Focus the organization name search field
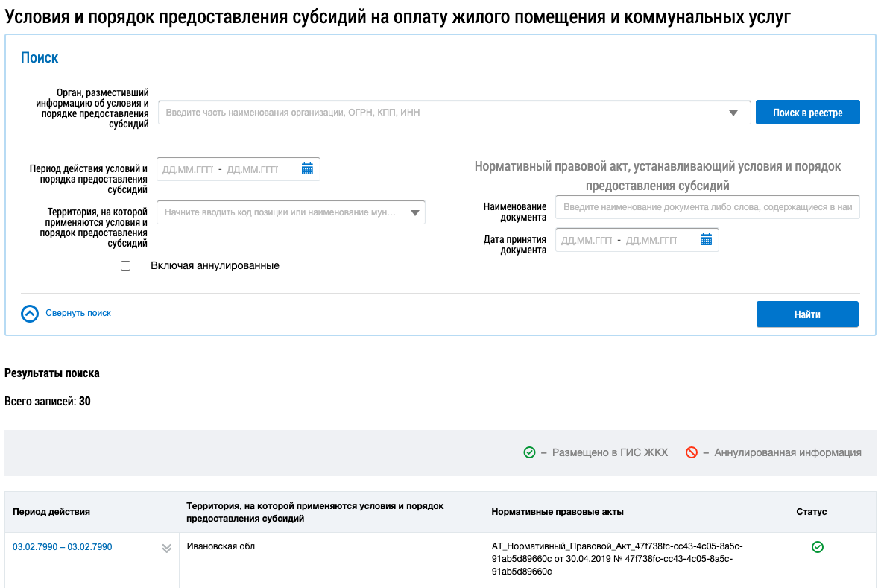 point(443,113)
